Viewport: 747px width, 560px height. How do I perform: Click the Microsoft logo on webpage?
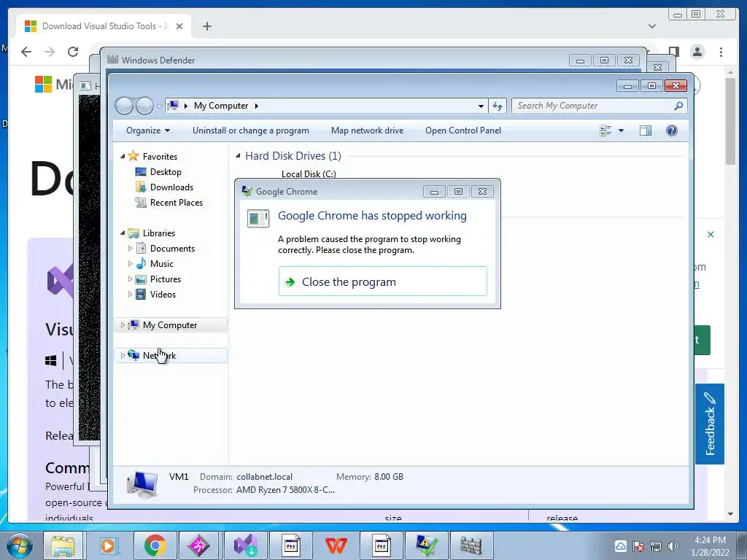tap(43, 85)
